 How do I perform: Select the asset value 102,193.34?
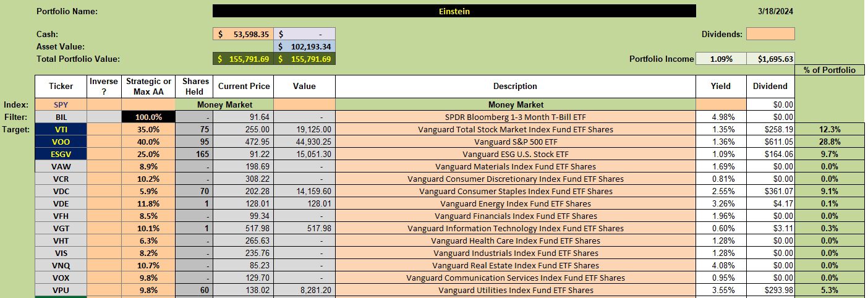305,46
